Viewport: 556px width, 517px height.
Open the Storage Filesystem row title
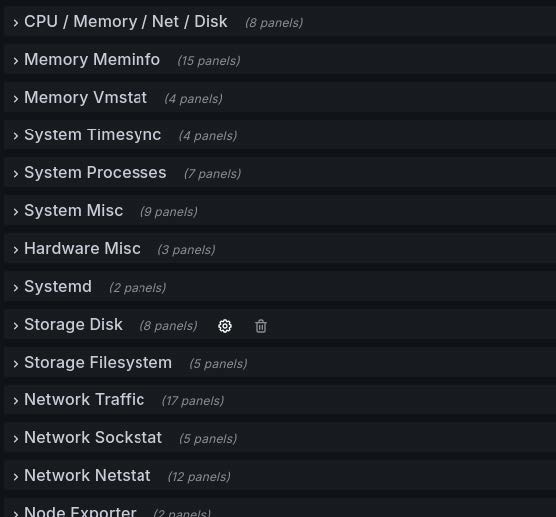(98, 362)
